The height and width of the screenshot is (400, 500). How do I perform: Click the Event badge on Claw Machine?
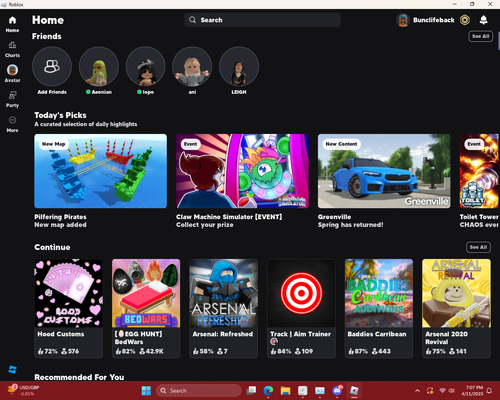click(x=190, y=144)
